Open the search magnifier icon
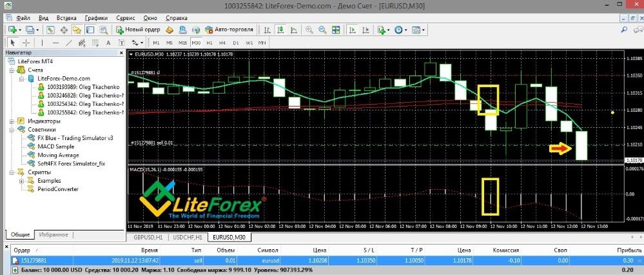The image size is (644, 275). (x=624, y=30)
